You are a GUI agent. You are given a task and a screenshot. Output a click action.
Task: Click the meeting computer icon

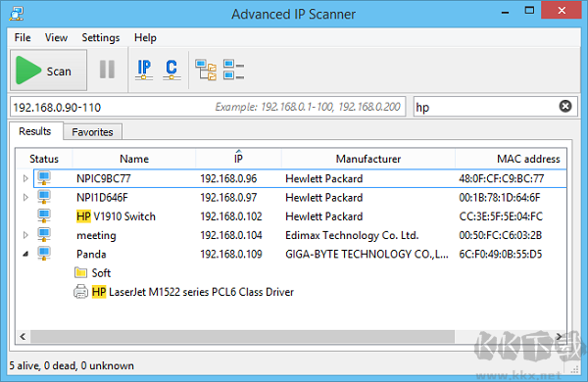tap(44, 234)
